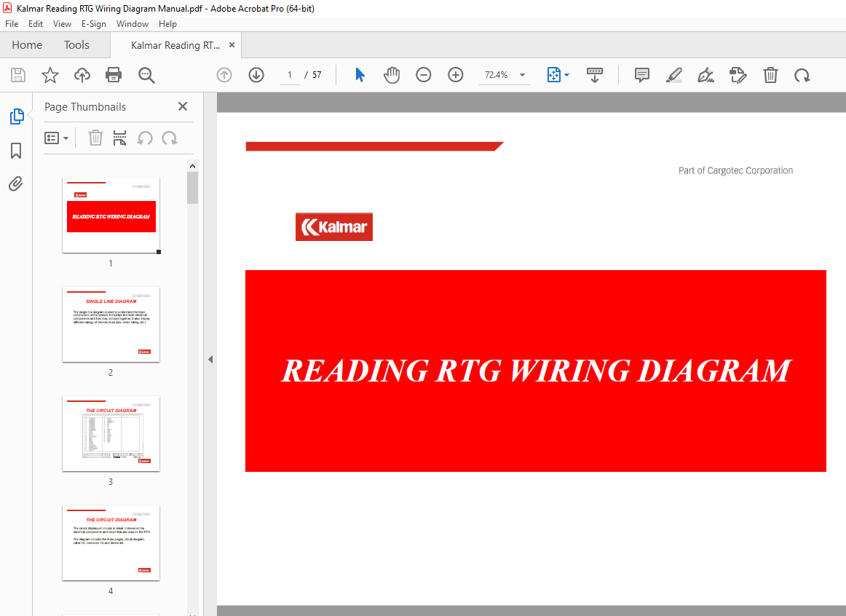Click thumbnails scrollbar up arrow
846x616 pixels.
click(193, 166)
